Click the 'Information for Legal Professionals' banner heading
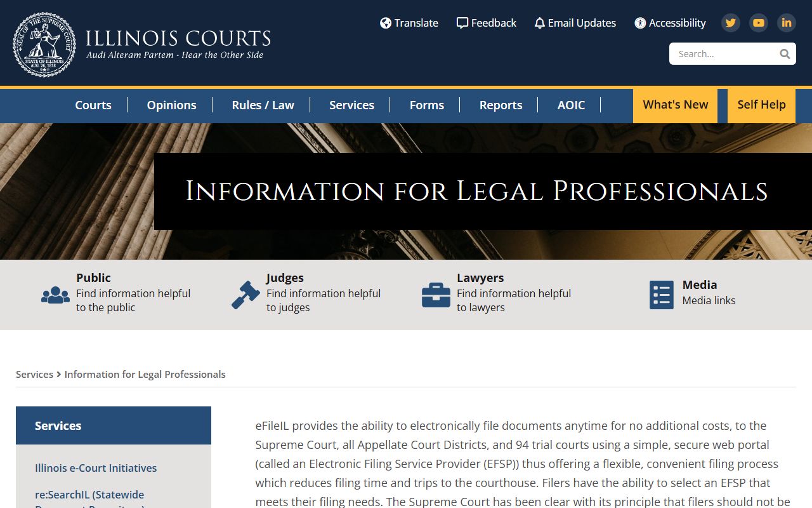Viewport: 812px width, 508px height. tap(476, 191)
